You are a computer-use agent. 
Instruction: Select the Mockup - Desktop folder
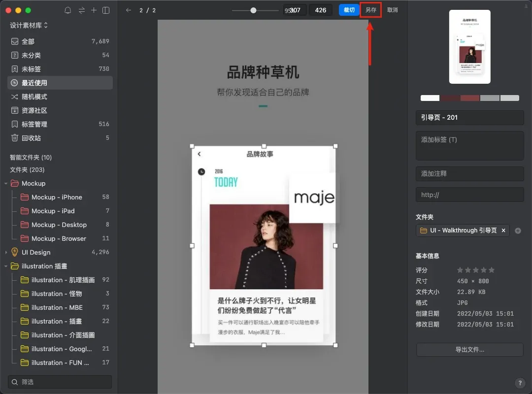point(60,225)
